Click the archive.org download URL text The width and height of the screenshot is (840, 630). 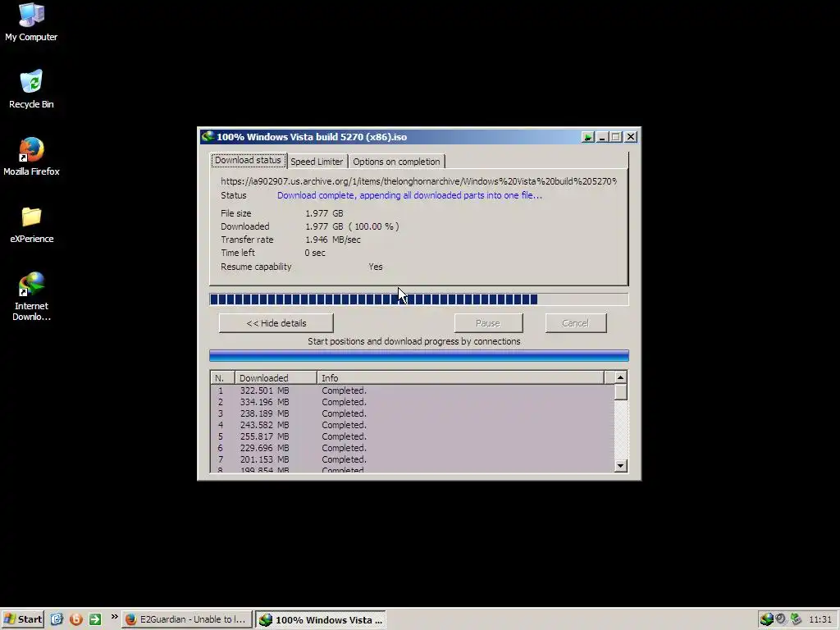tap(419, 181)
